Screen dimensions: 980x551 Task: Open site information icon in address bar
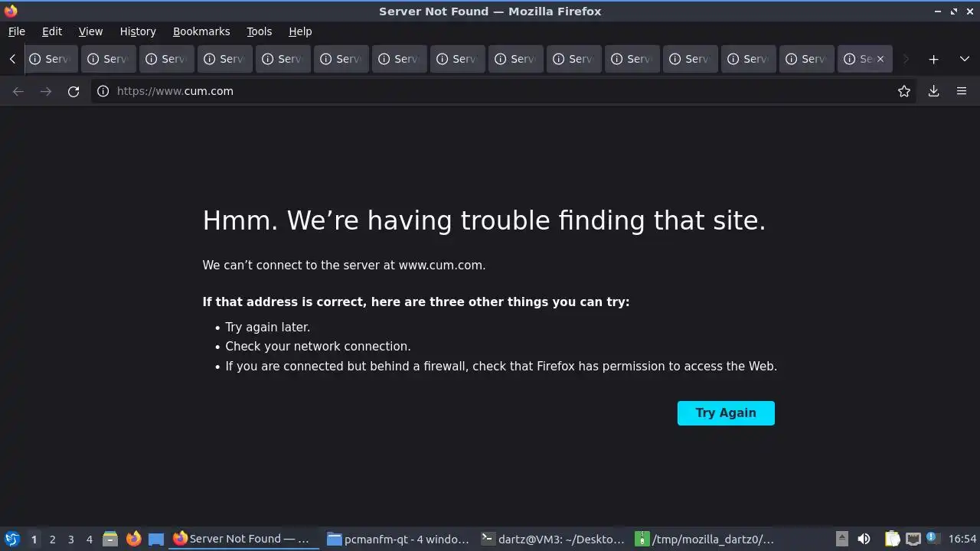click(x=103, y=91)
